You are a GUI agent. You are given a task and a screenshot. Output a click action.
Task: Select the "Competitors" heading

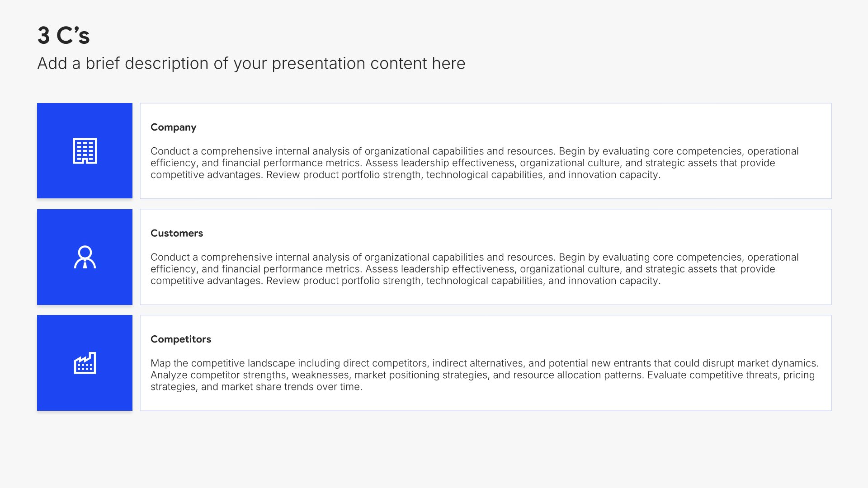point(180,339)
